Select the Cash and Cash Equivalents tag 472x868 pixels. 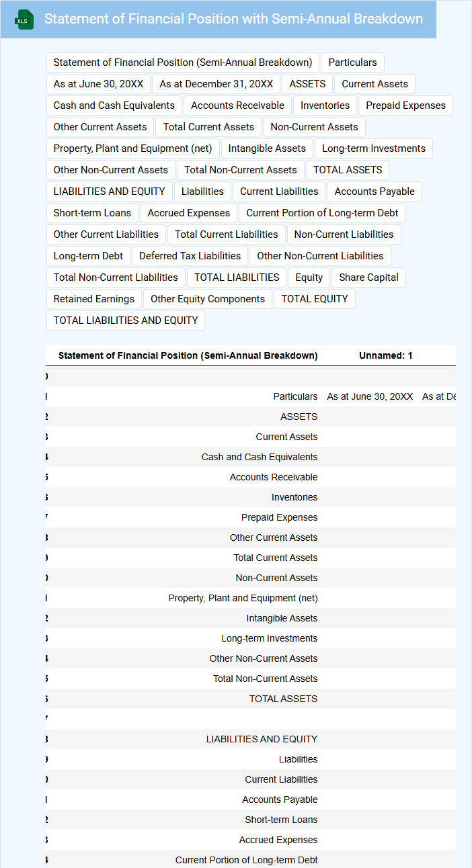[114, 105]
